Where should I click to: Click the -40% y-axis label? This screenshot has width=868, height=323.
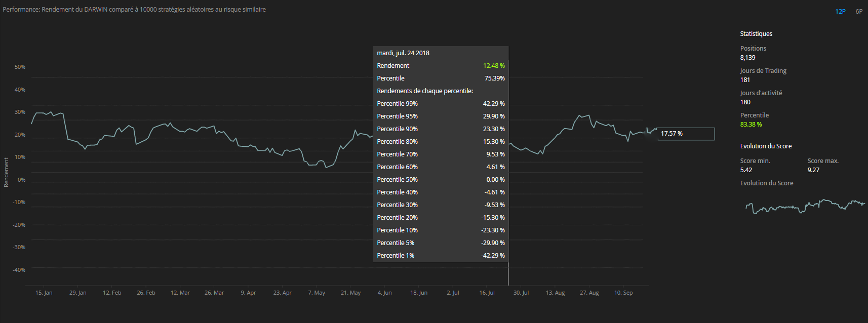click(19, 270)
